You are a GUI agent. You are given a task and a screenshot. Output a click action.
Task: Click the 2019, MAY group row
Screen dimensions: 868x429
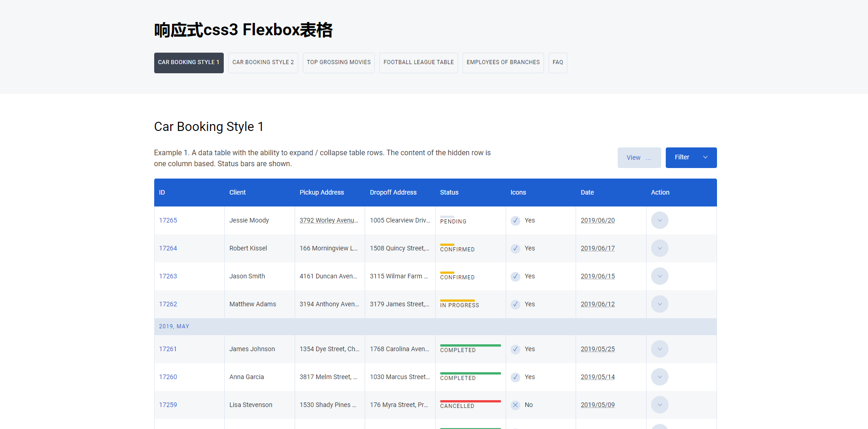[436, 326]
